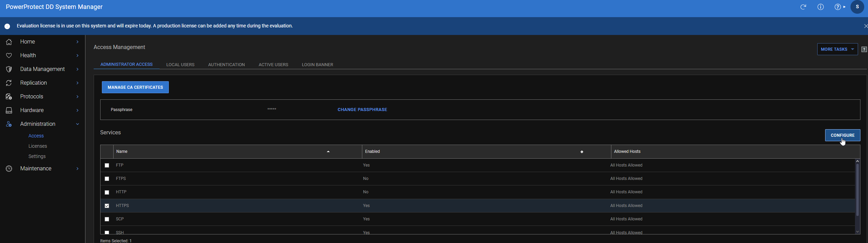Open Settings under Administration
The image size is (868, 243).
37,157
